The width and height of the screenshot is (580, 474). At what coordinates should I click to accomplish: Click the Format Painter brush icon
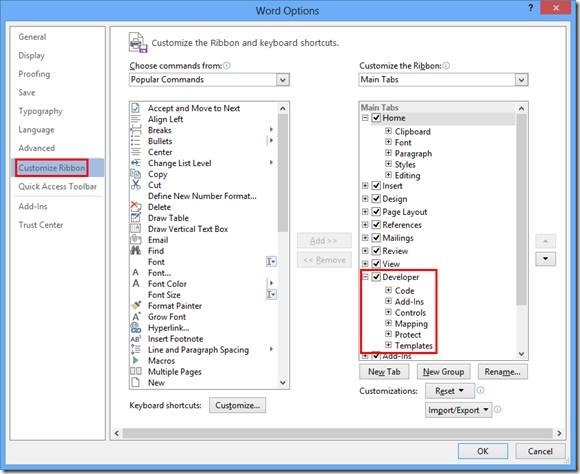pyautogui.click(x=136, y=306)
